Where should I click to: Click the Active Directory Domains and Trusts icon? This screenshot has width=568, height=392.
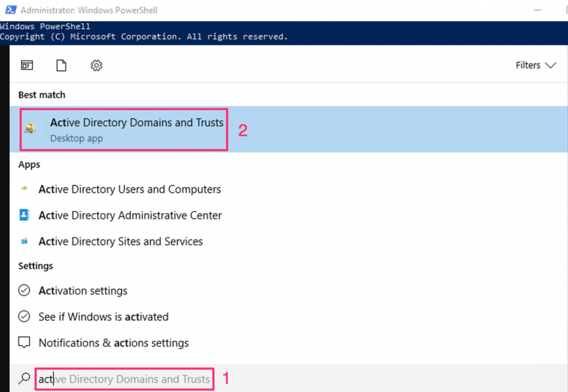[31, 129]
